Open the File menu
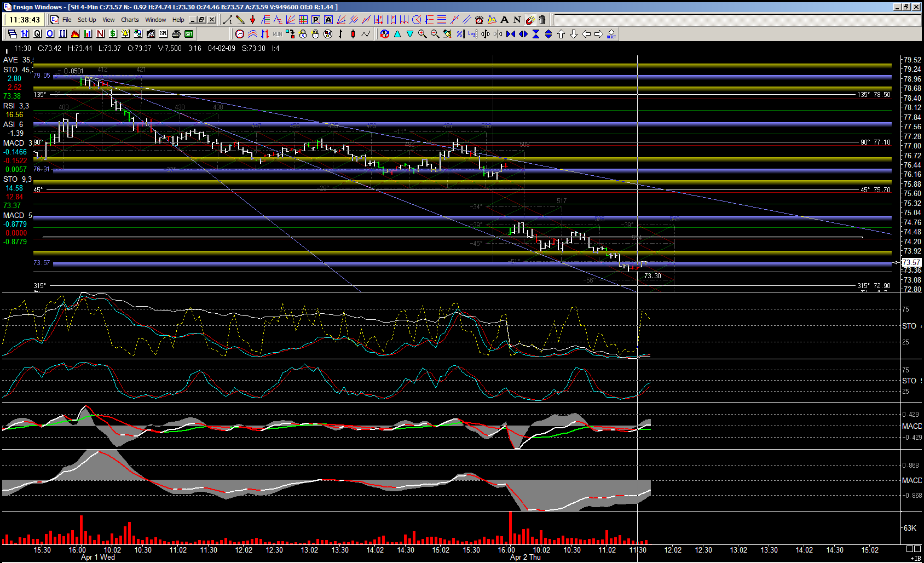Screen dimensions: 924x563 click(x=67, y=20)
